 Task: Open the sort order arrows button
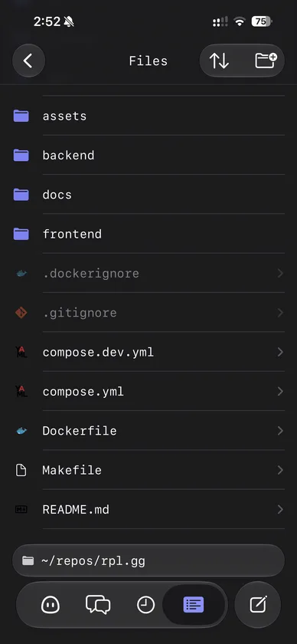click(x=219, y=61)
